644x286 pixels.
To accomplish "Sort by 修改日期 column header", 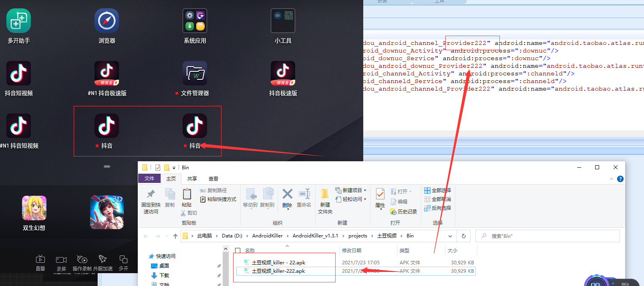I will (x=352, y=251).
